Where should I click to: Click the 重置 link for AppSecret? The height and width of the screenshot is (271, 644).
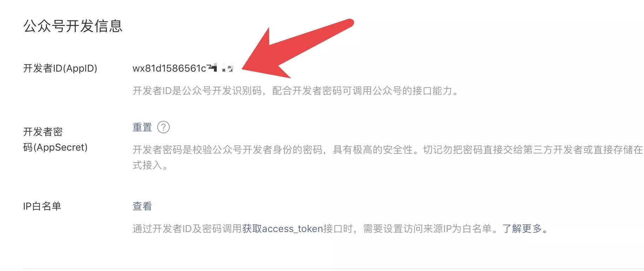[x=142, y=127]
